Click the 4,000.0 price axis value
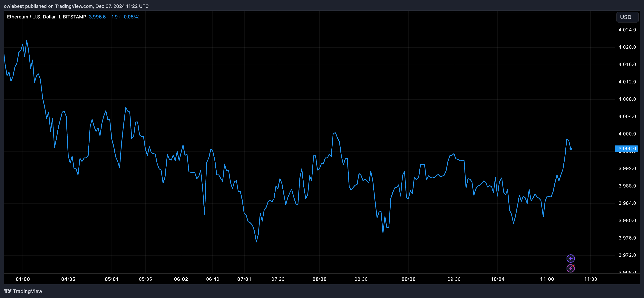The image size is (644, 298). click(x=627, y=134)
